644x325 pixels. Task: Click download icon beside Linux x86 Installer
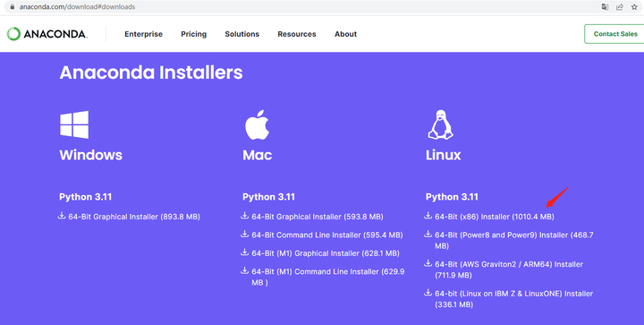428,216
